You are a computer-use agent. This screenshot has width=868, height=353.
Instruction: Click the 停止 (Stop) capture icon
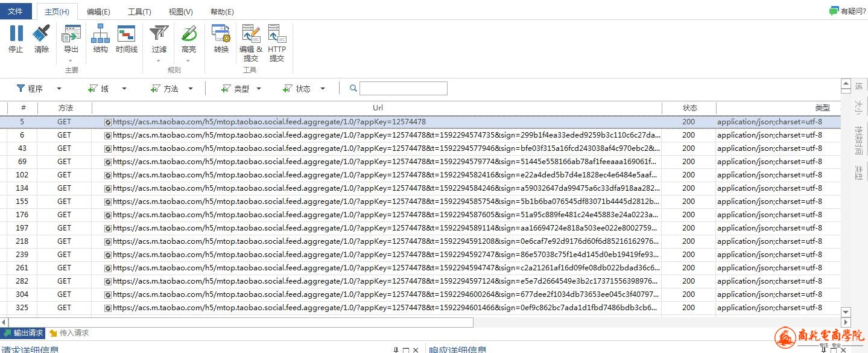(16, 33)
